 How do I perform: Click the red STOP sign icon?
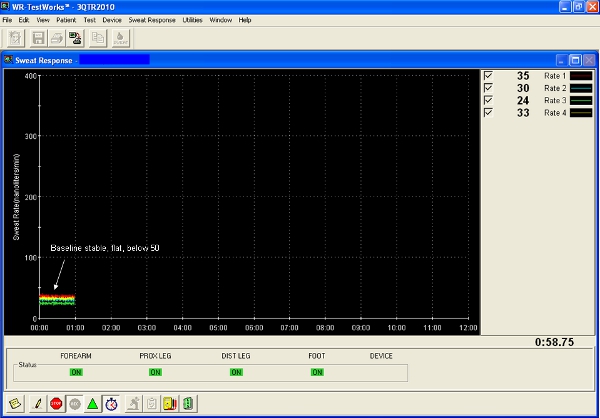pyautogui.click(x=56, y=403)
